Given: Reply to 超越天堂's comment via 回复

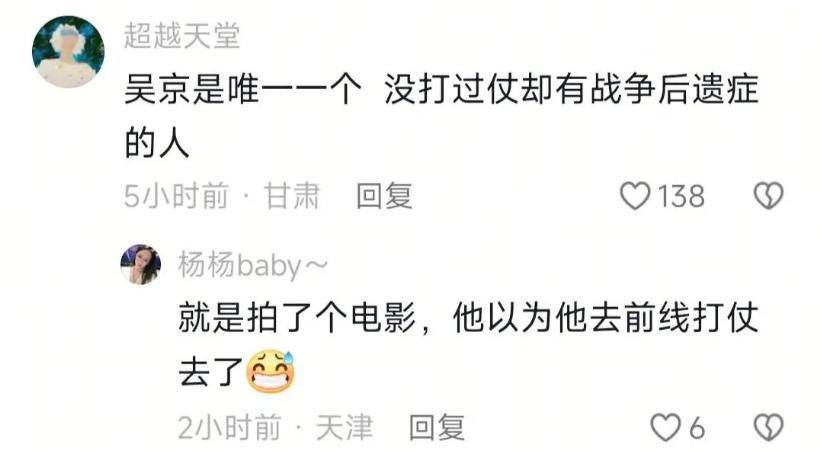Looking at the screenshot, I should 384,196.
